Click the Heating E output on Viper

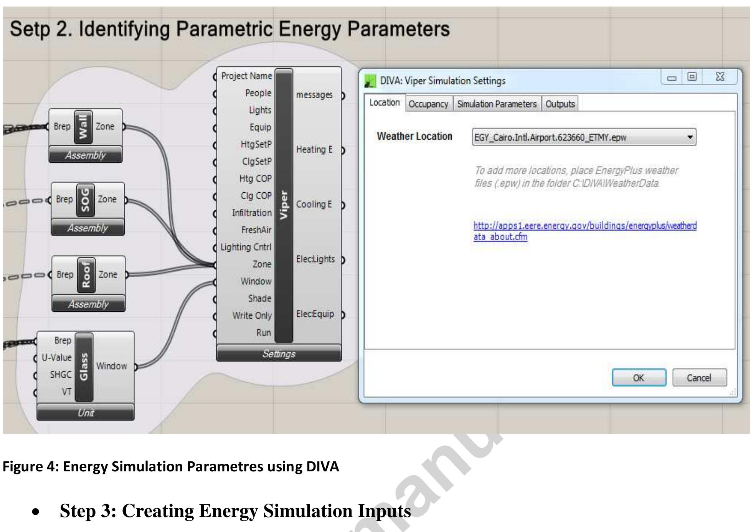click(x=314, y=150)
